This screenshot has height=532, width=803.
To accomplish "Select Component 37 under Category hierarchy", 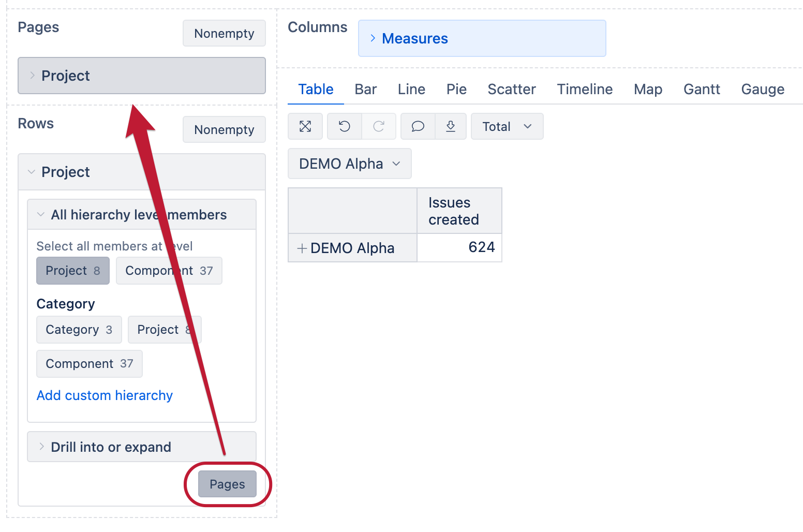I will tap(90, 364).
